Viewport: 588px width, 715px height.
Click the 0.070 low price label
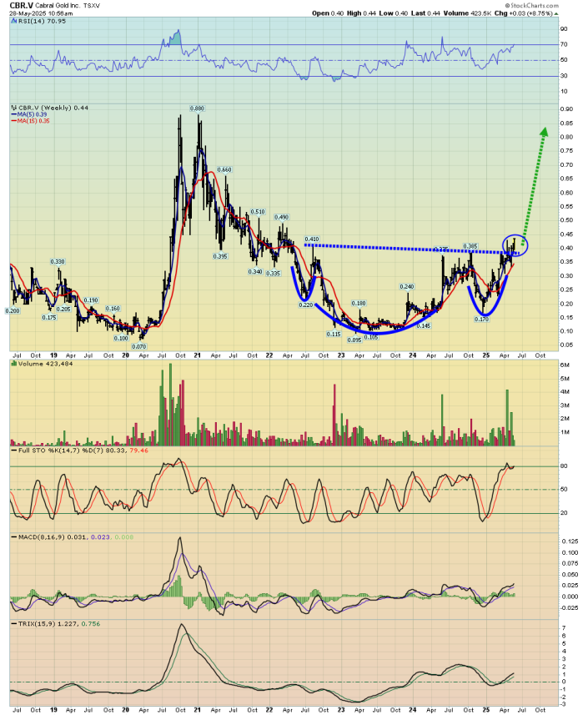tap(139, 346)
